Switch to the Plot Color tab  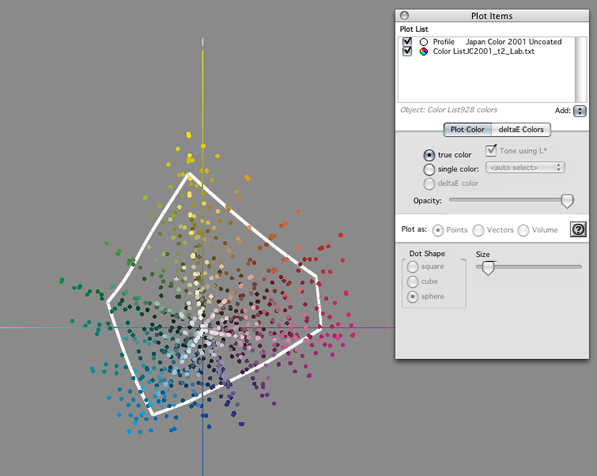[x=468, y=129]
